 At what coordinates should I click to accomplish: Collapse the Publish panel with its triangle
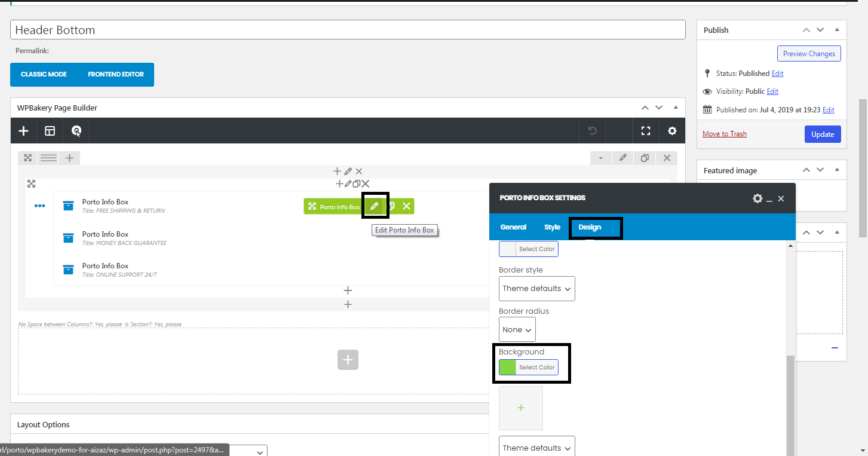[x=837, y=30]
